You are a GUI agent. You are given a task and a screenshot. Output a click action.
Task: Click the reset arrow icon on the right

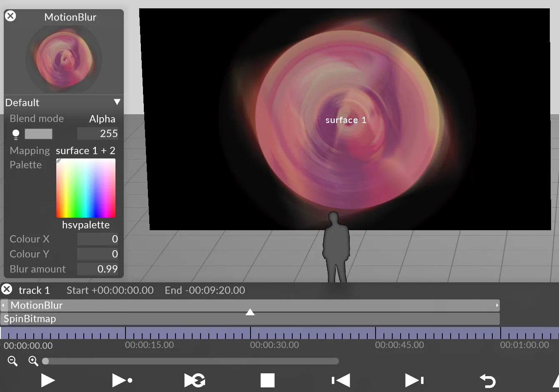[x=488, y=380]
